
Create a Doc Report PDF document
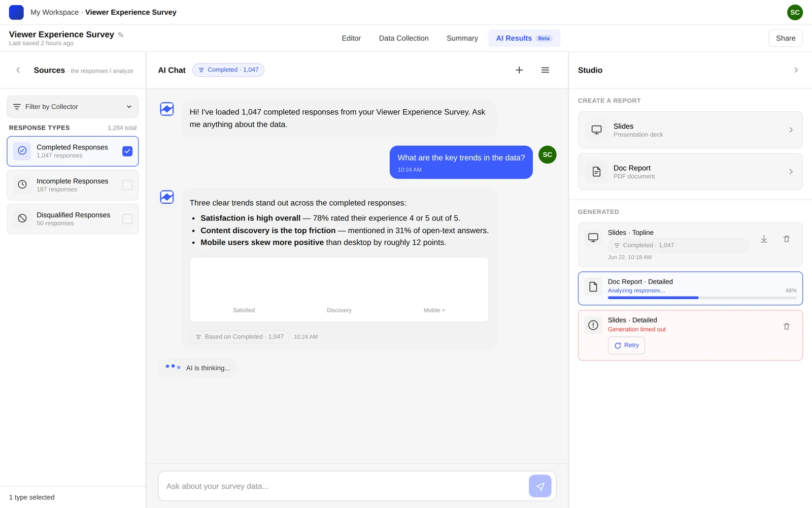pos(690,172)
